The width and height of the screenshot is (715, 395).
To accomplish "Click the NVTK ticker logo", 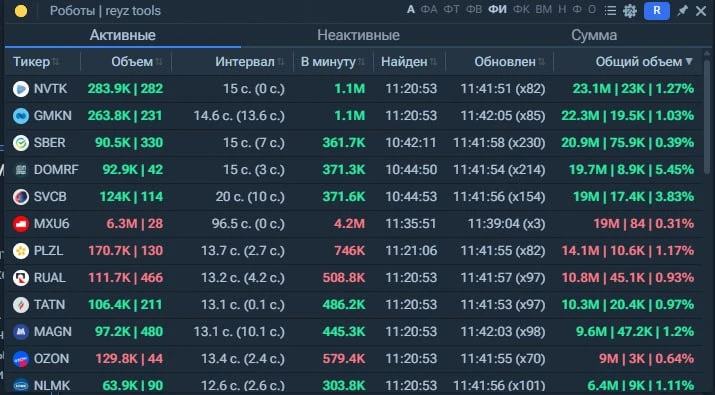I will tap(21, 88).
